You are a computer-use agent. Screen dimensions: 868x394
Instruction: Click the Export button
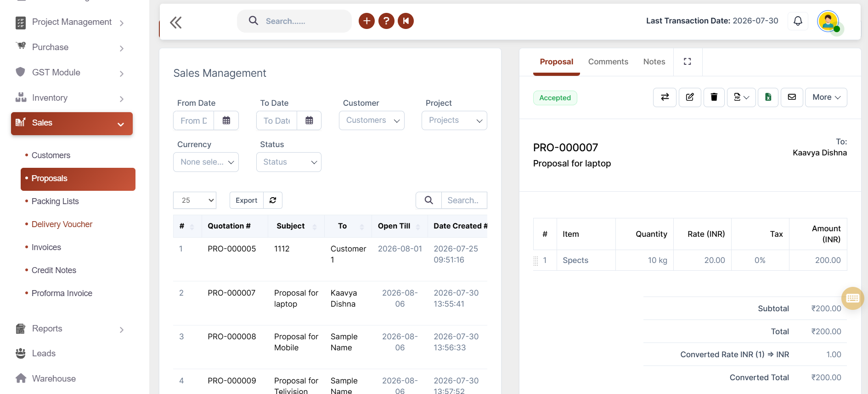[247, 200]
